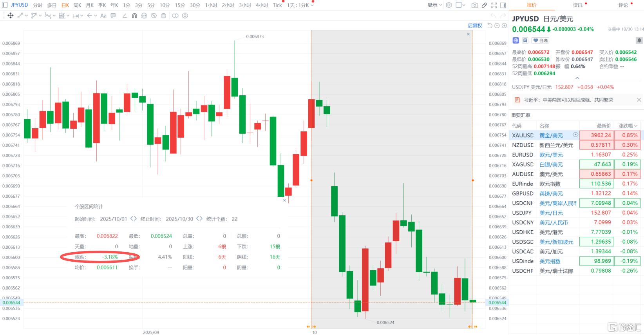Open the 显示 display dropdown
This screenshot has height=335, width=644.
[x=434, y=5]
